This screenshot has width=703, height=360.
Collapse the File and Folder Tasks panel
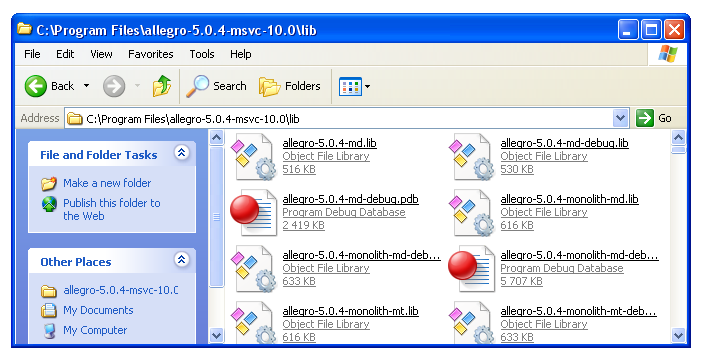181,152
